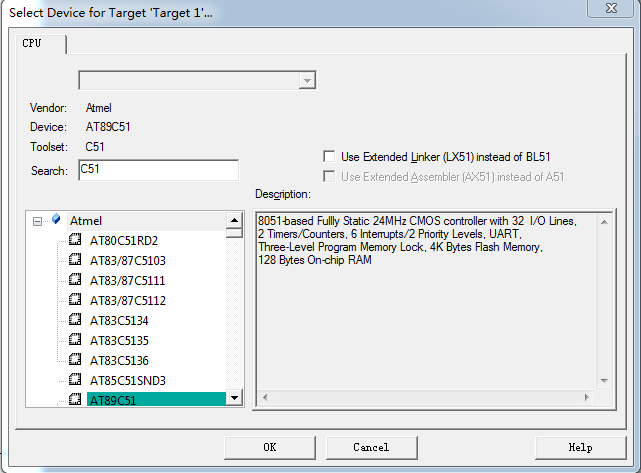641x473 pixels.
Task: Click device list scroll up arrow
Action: 234,220
